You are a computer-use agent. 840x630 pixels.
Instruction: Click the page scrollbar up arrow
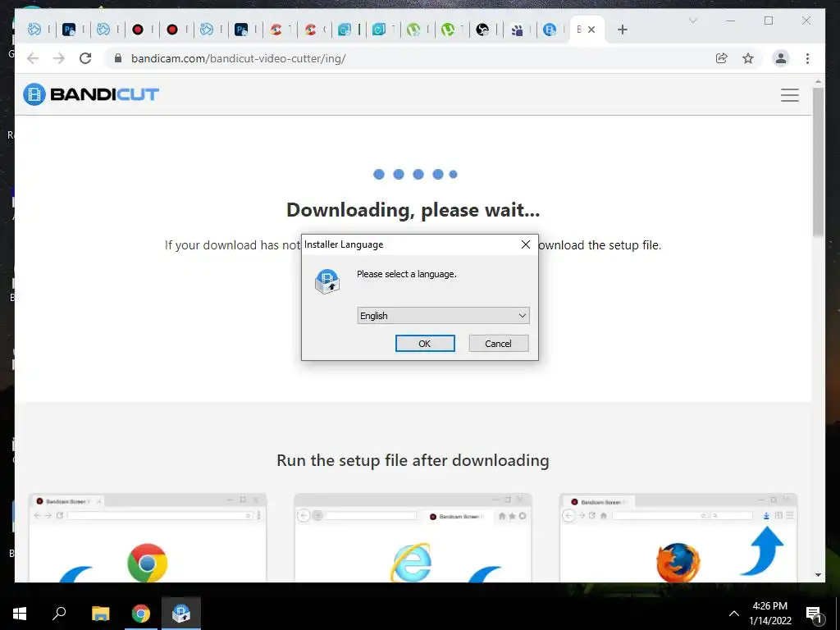tap(818, 82)
